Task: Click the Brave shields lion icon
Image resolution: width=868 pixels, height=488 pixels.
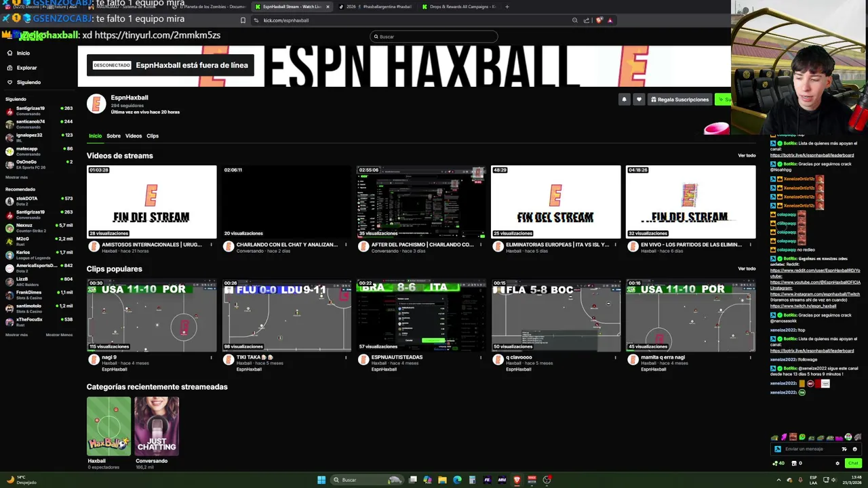Action: (599, 20)
